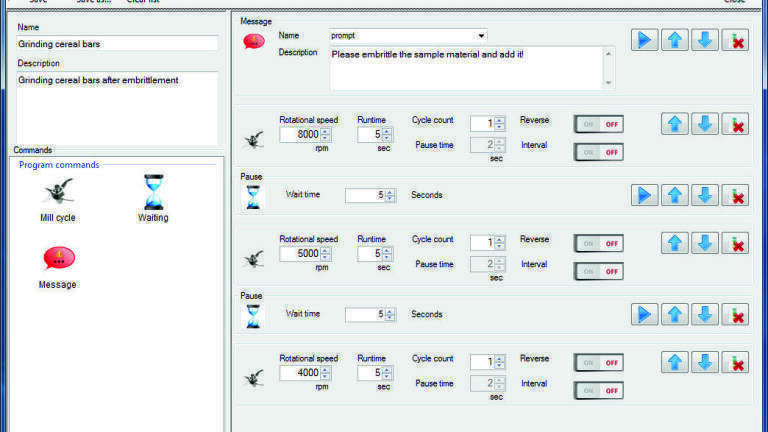Delete the 5000 rpm mill step
768x432 pixels.
click(735, 243)
